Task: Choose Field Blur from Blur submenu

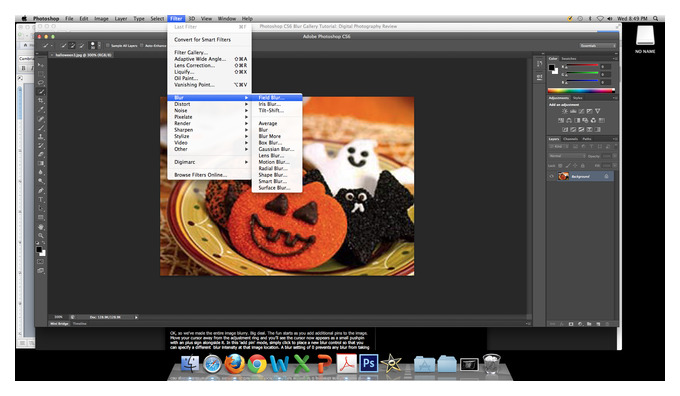Action: (277, 98)
